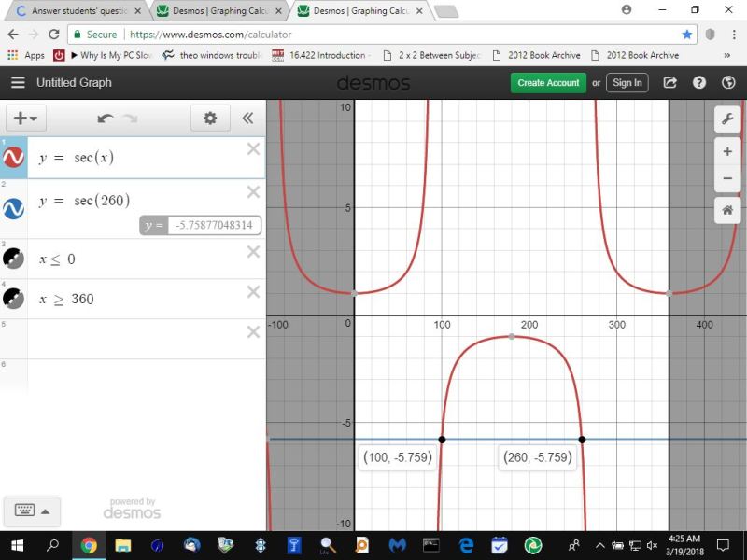
Task: Bookmark this page with the star
Action: click(x=686, y=35)
